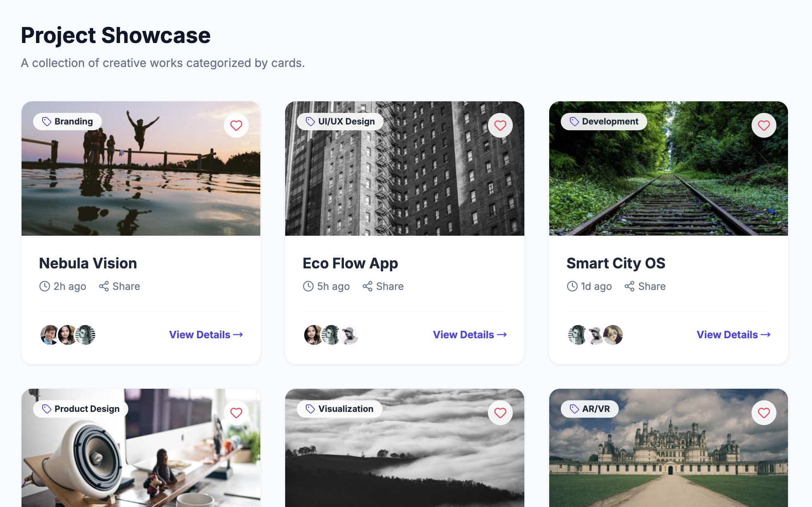Image resolution: width=812 pixels, height=507 pixels.
Task: Share the Nebula Vision project
Action: [x=120, y=286]
